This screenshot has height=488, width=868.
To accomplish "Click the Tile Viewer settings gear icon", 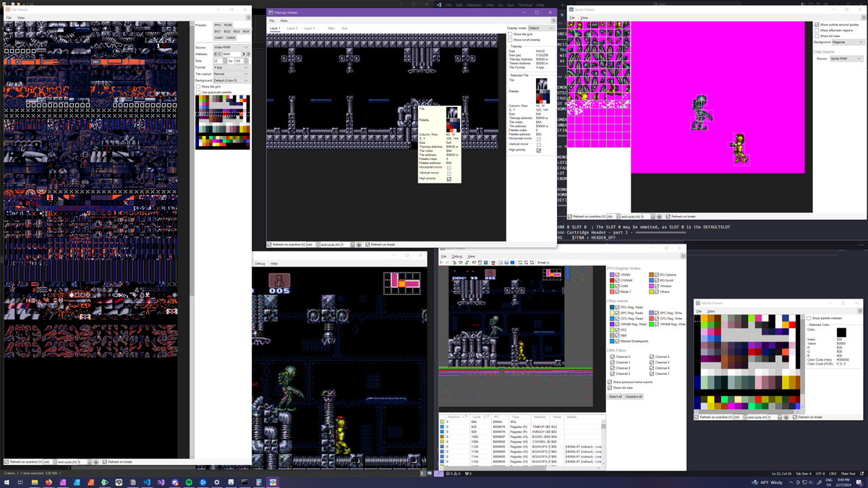I will [x=248, y=17].
